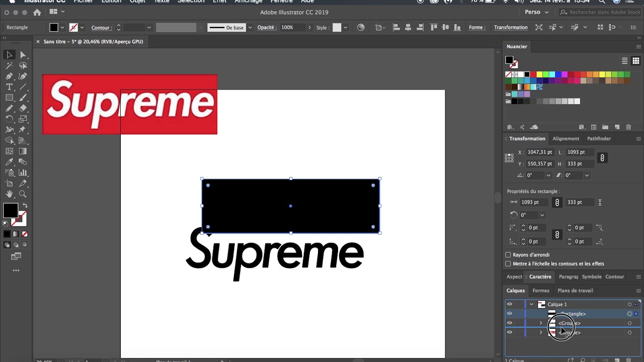Select the Magic Wand tool
This screenshot has height=362, width=644.
tap(9, 65)
